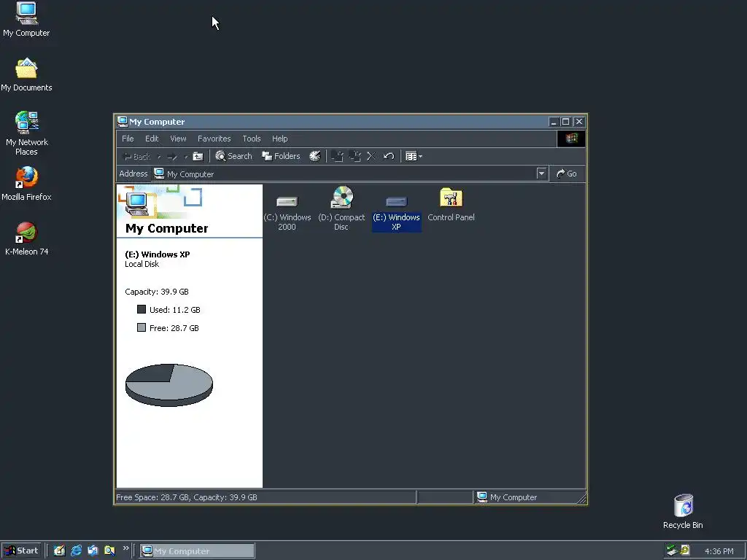Click the 'Local Disk' text in info pane
Viewport: 747px width, 560px height.
(x=142, y=264)
